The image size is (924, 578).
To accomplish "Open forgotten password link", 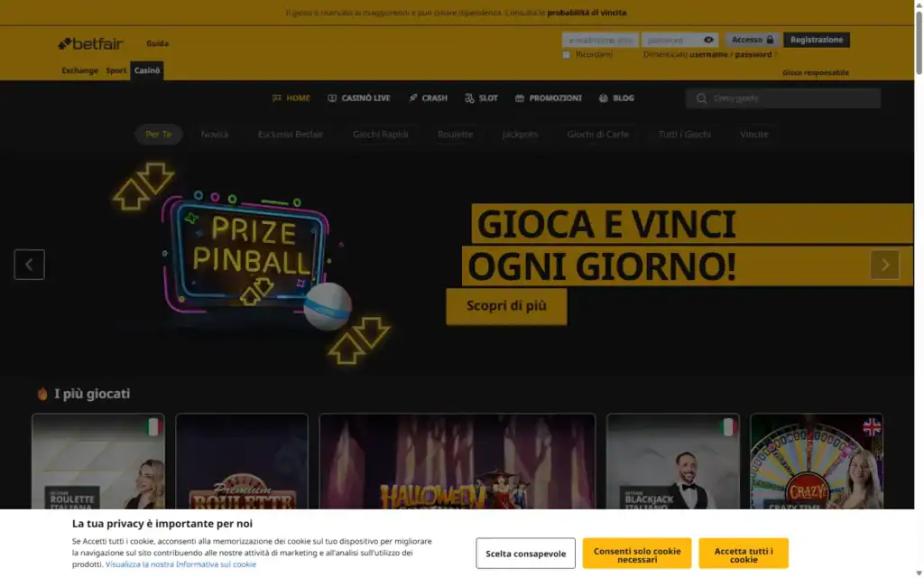I will [753, 55].
